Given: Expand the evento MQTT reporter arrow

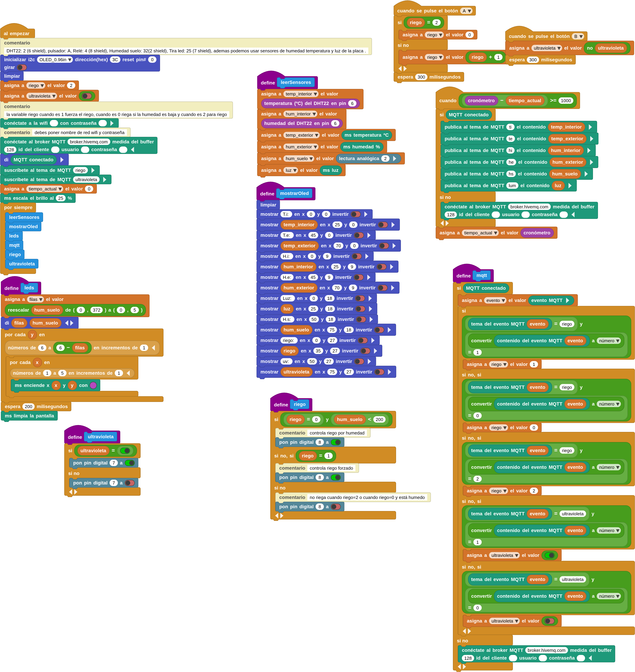Looking at the screenshot, I should coord(568,300).
